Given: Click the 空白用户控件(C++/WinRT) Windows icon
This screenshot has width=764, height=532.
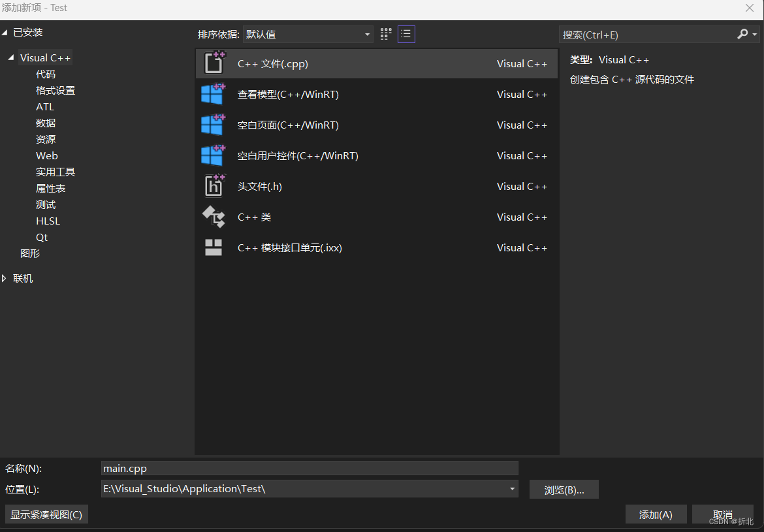Looking at the screenshot, I should 213,155.
